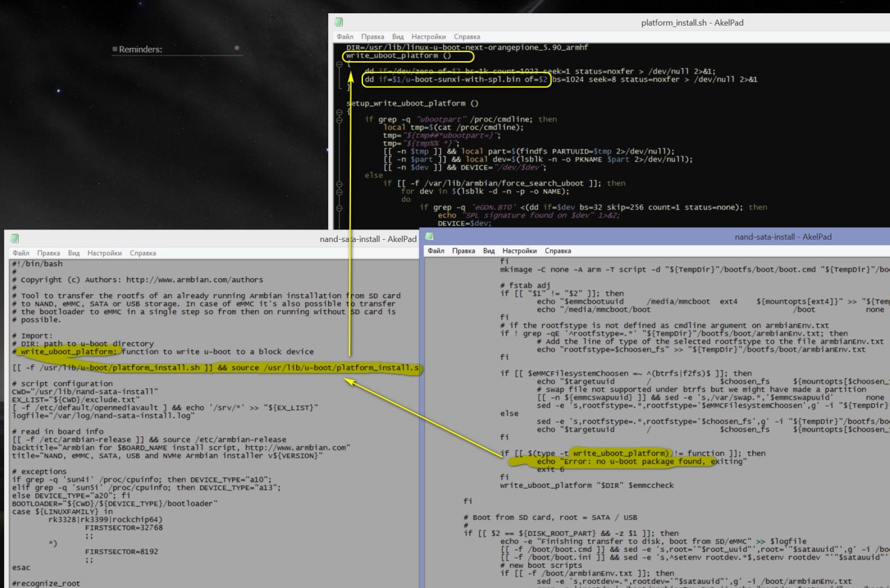Image resolution: width=890 pixels, height=588 pixels.
Task: Click the 'mkimage -C none -A arm' line
Action: 695,269
